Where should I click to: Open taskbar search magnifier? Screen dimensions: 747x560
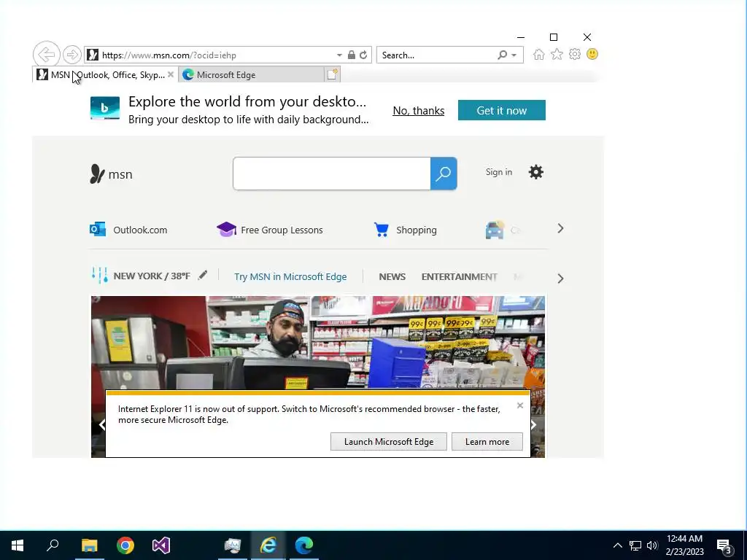coord(53,545)
